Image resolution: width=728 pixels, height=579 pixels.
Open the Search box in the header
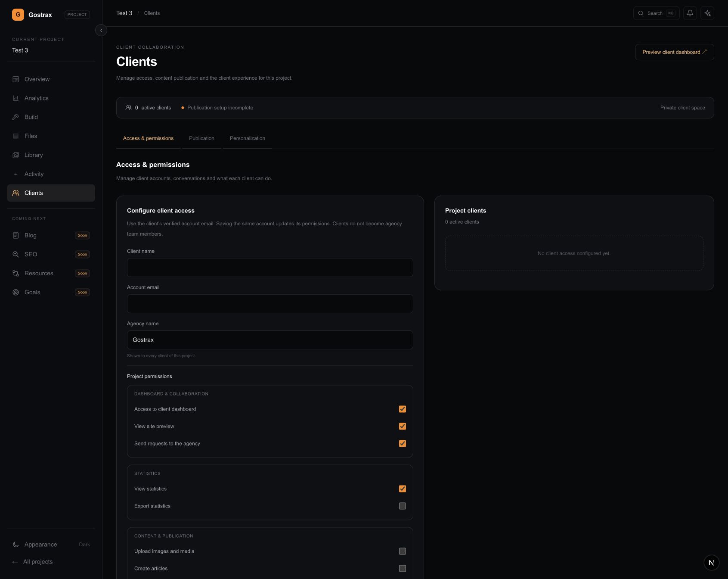point(656,13)
